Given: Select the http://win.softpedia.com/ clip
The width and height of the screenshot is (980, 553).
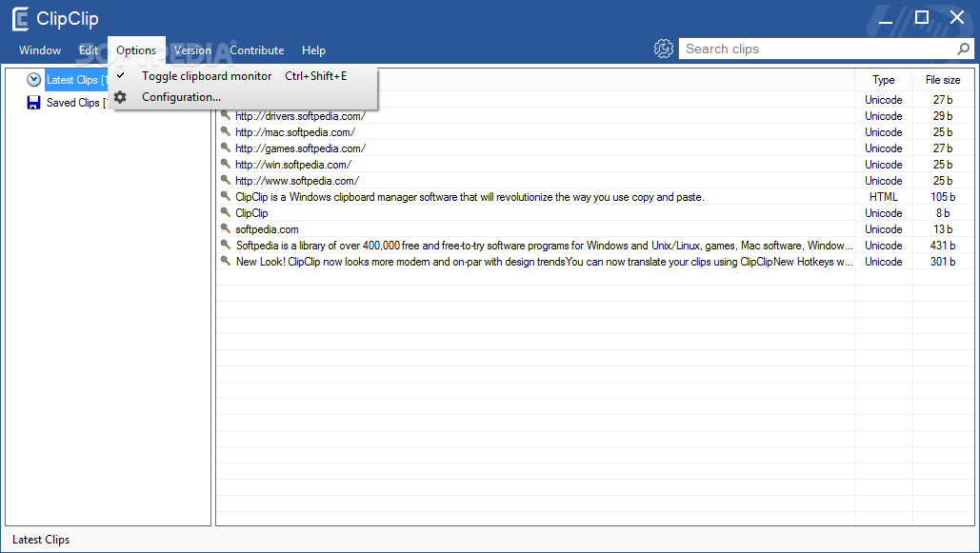Looking at the screenshot, I should (293, 165).
